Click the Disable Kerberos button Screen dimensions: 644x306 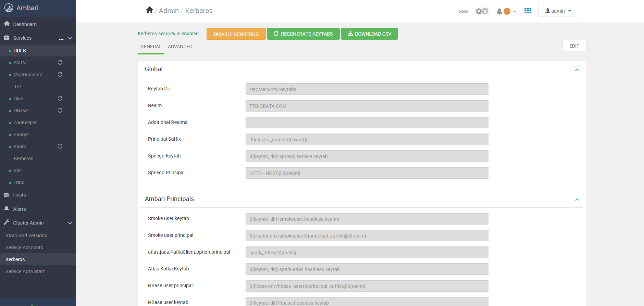pyautogui.click(x=236, y=34)
